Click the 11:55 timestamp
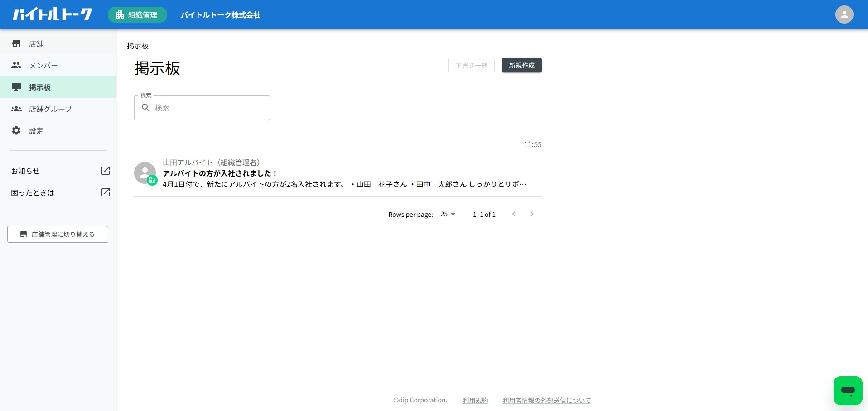 pos(533,144)
